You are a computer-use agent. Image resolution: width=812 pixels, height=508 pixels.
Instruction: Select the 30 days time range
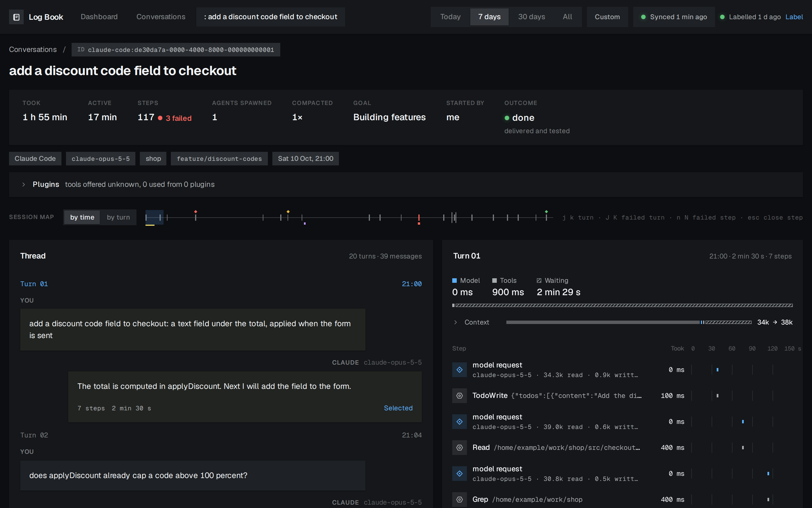(x=531, y=17)
